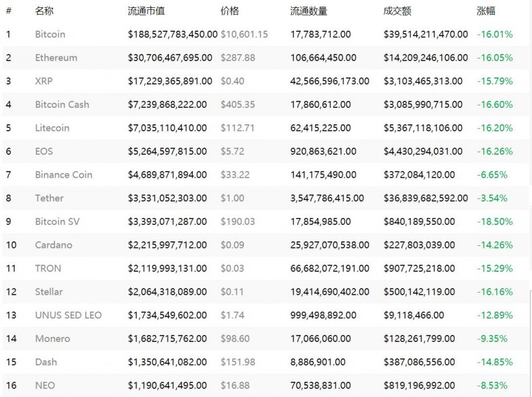Click the 名称 column header

click(x=44, y=11)
